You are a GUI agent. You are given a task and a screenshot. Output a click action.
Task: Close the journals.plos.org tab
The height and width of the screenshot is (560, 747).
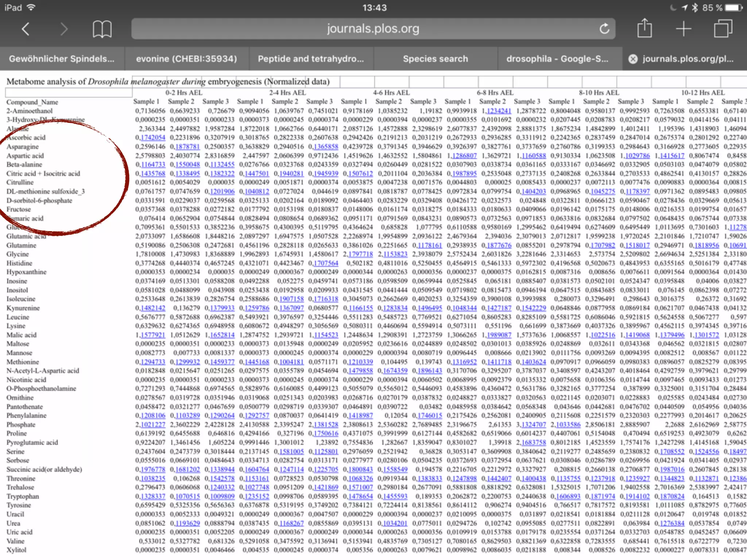[633, 59]
